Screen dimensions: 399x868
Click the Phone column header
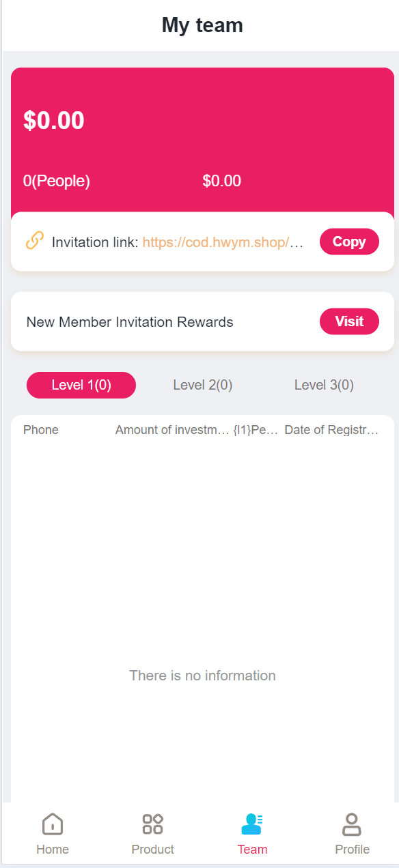pyautogui.click(x=41, y=430)
